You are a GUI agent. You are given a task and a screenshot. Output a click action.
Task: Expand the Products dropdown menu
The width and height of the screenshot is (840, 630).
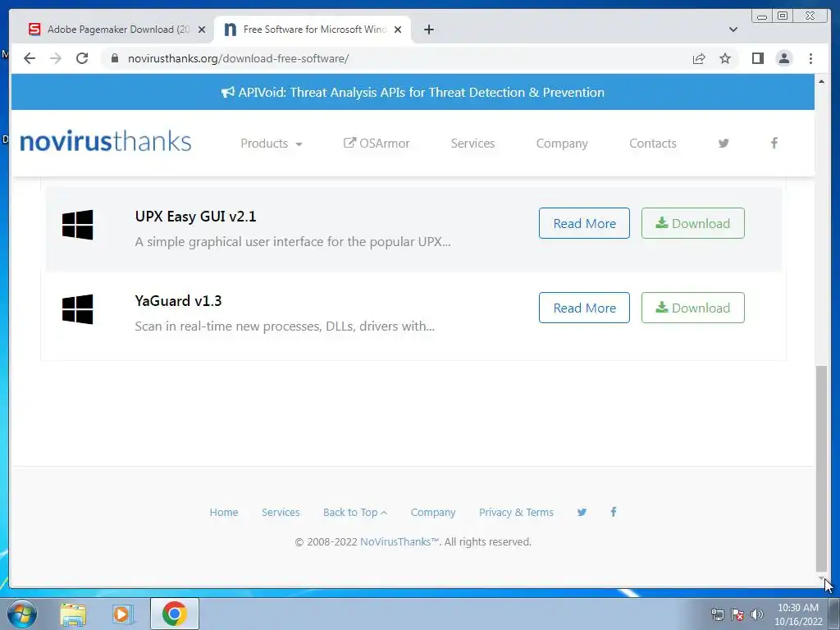coord(271,143)
